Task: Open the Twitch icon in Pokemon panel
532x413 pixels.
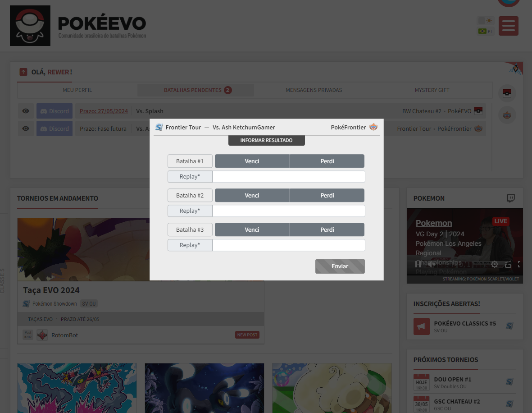Action: 511,198
